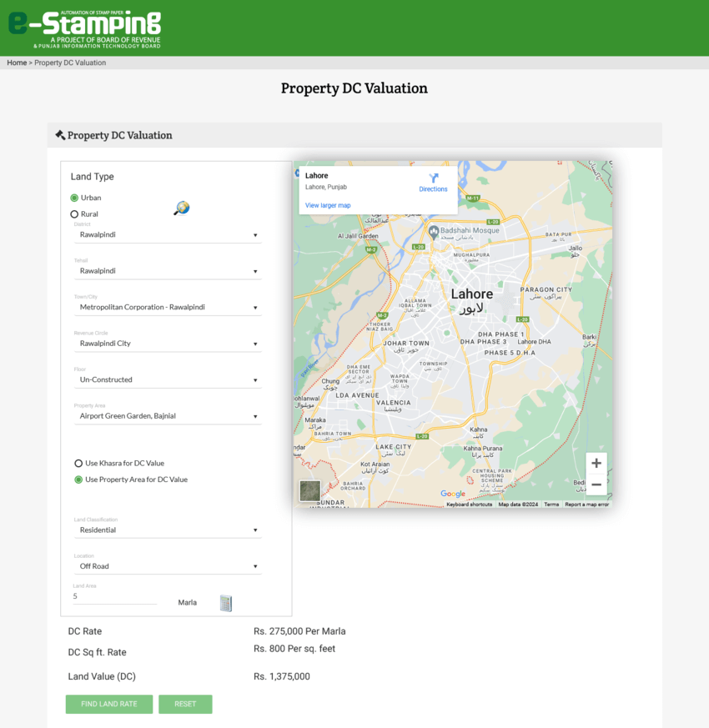This screenshot has width=709, height=728.
Task: Open View larger map link
Action: [x=328, y=205]
